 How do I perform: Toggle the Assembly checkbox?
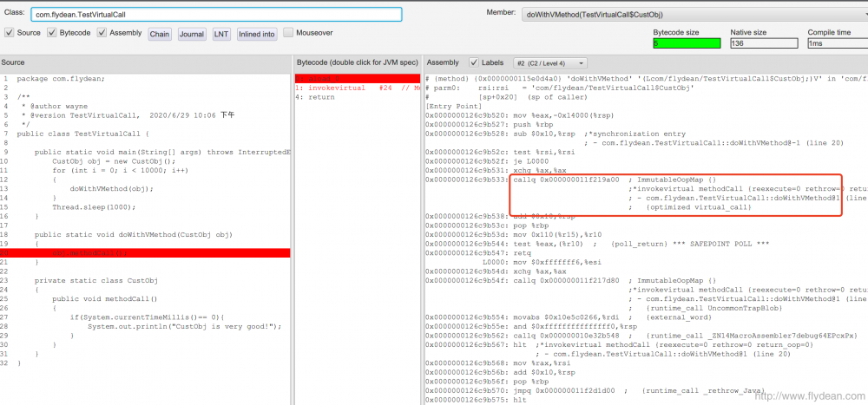tap(102, 33)
